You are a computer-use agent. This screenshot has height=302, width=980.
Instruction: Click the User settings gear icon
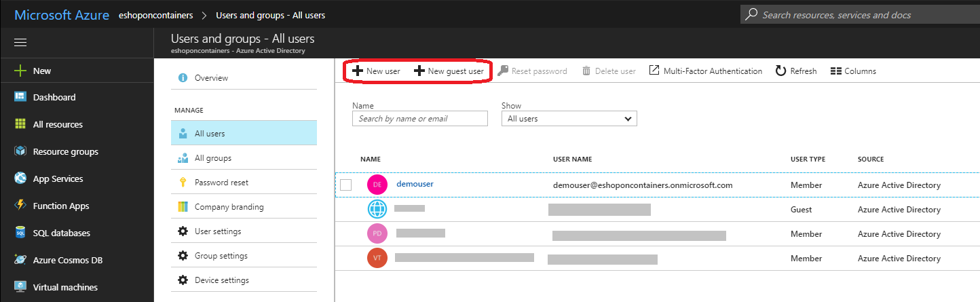(x=183, y=231)
